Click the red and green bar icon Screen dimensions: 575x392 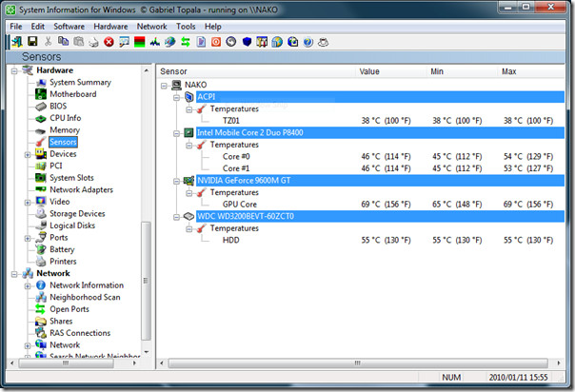(139, 42)
